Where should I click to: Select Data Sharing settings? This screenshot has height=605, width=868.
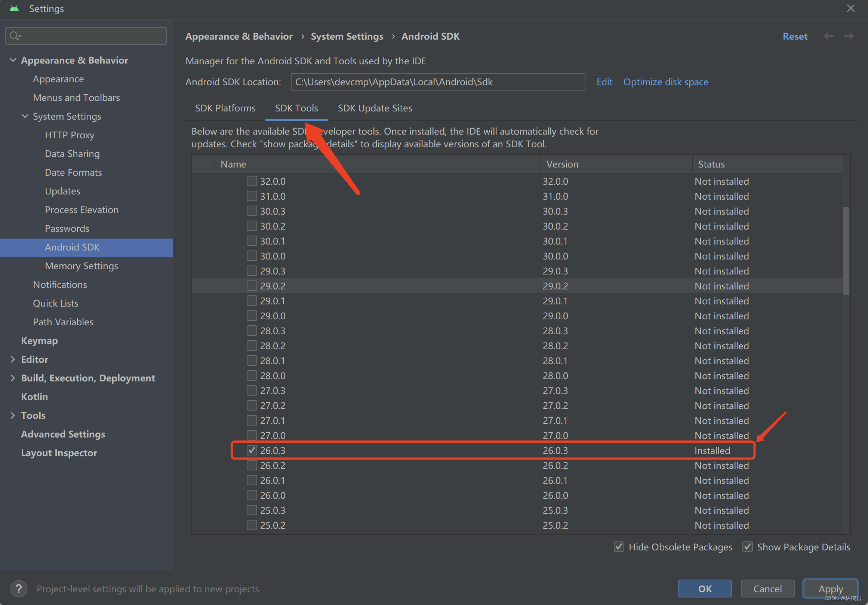[72, 154]
